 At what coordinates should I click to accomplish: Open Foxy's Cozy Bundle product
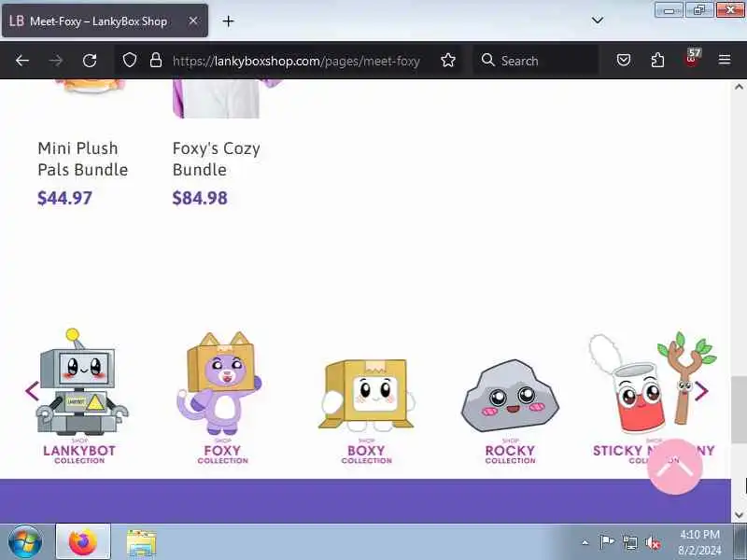tap(217, 159)
